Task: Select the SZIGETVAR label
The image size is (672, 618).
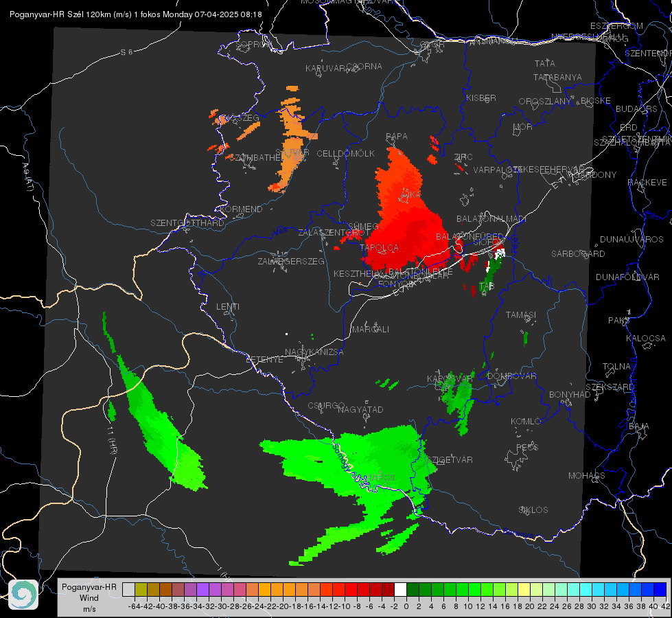Action: pos(449,460)
